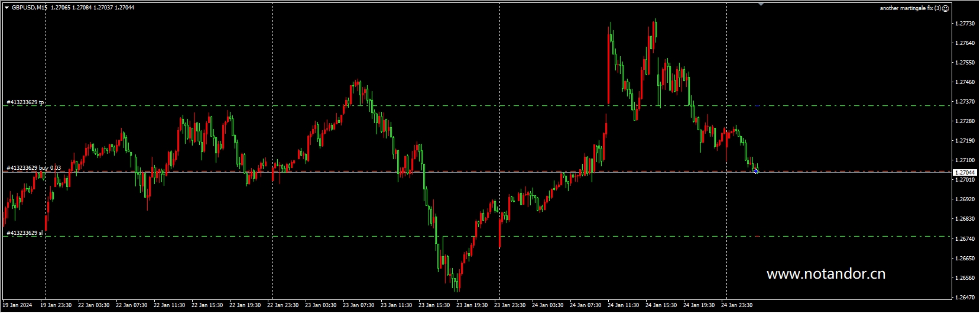Click the 23 Jan 23:30 time axis label
The width and height of the screenshot is (980, 313).
510,306
